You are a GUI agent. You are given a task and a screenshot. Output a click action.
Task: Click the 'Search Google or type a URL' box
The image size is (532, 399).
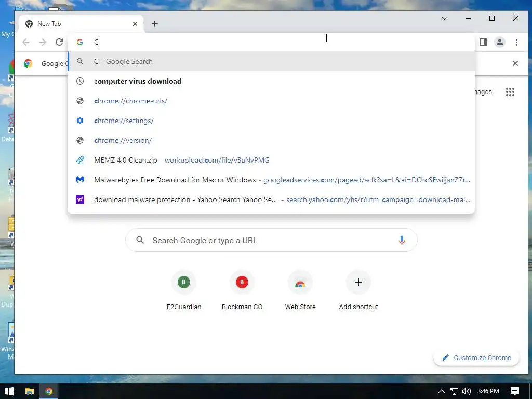(271, 240)
